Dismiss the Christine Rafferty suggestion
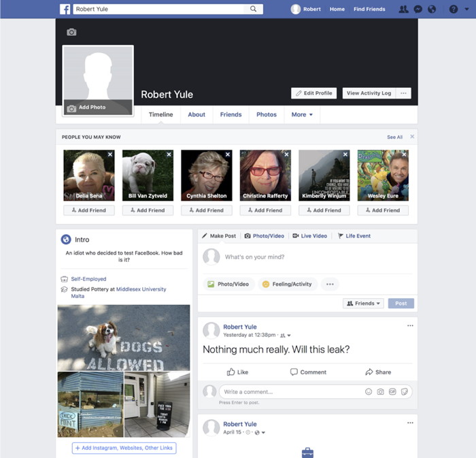This screenshot has width=476, height=458. 286,154
